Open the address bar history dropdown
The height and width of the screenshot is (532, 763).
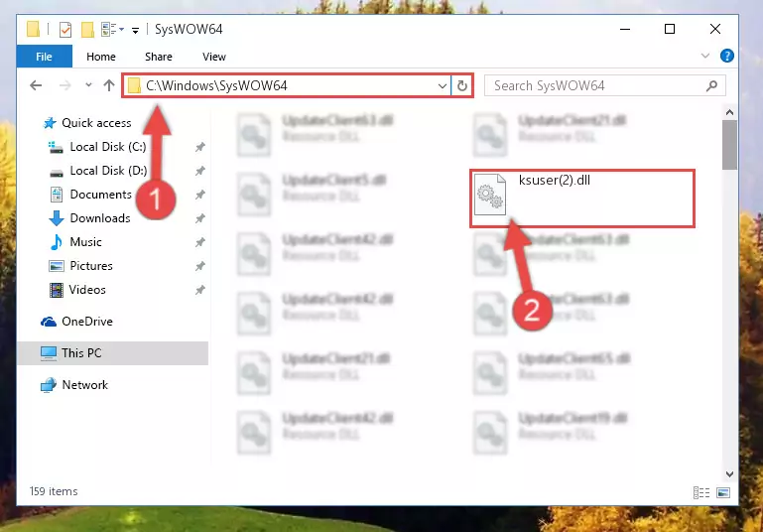coord(443,86)
